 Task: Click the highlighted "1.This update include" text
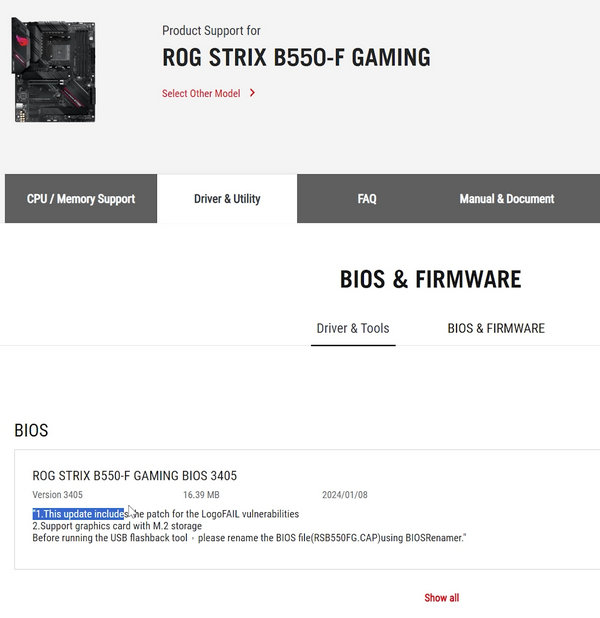tap(79, 514)
